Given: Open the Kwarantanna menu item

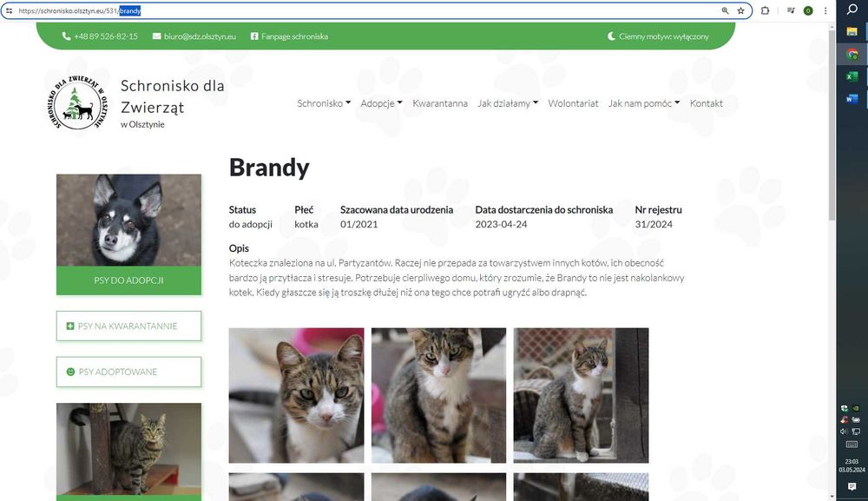Looking at the screenshot, I should click(440, 103).
